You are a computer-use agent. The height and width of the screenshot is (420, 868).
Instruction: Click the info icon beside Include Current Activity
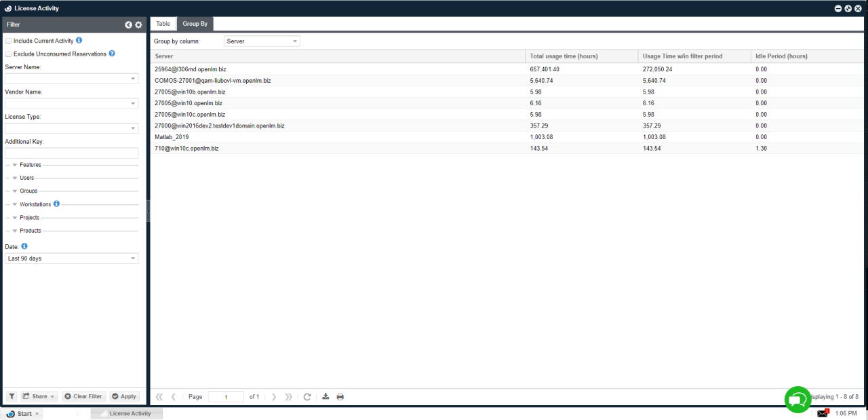79,41
